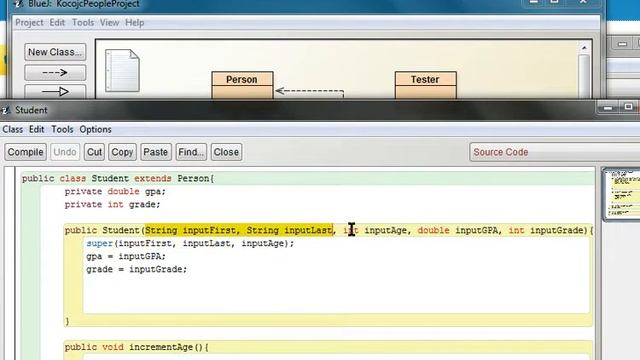The width and height of the screenshot is (640, 360).
Task: Maximize the Student editor window
Action: pyautogui.click(x=628, y=107)
